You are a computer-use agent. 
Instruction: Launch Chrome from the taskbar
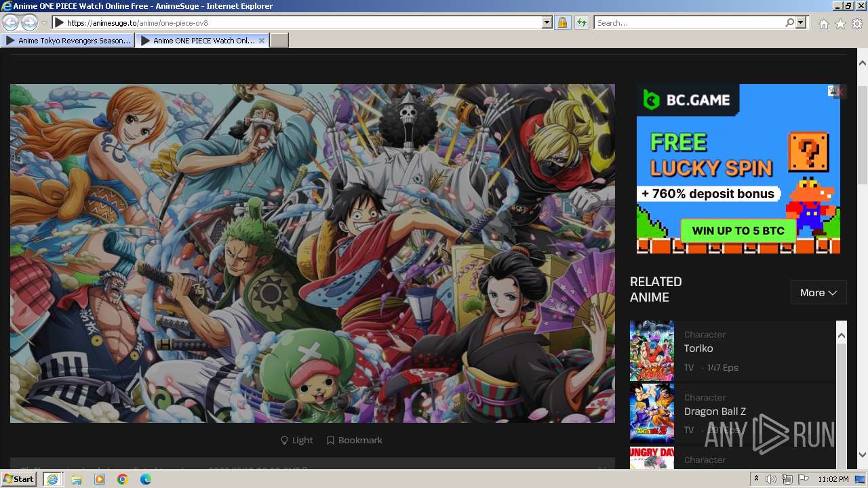tap(123, 479)
